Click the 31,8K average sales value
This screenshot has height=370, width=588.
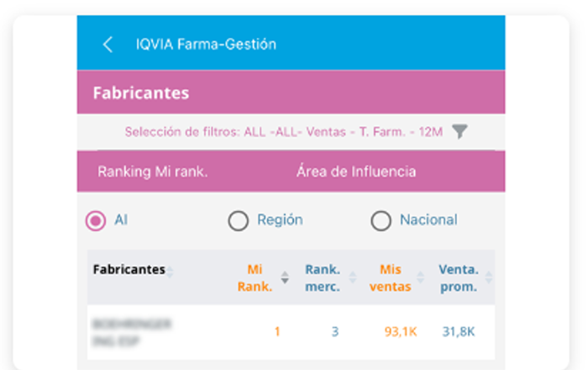(459, 331)
